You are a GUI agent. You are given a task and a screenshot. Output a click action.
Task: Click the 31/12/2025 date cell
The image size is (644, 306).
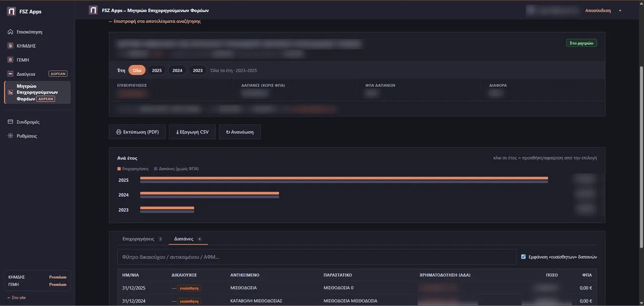click(134, 288)
